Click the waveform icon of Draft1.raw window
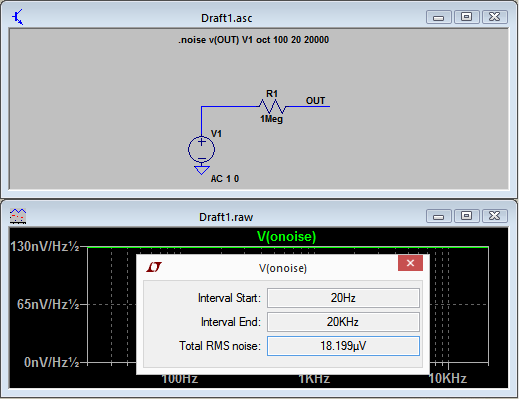 18,216
